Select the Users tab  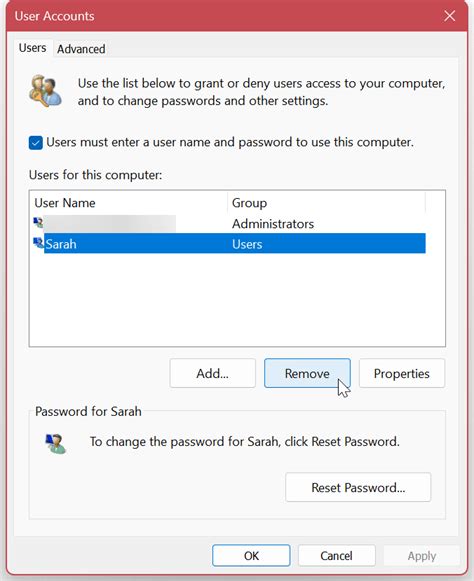point(33,48)
